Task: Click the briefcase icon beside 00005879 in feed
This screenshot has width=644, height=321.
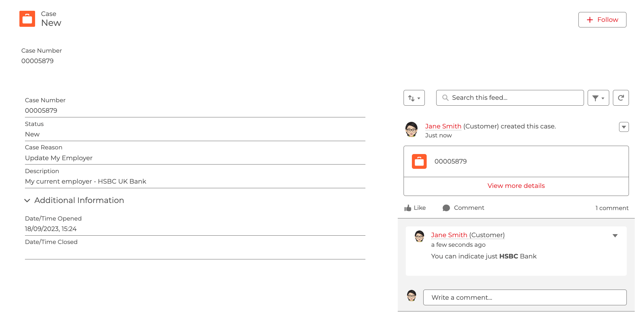Action: point(419,161)
